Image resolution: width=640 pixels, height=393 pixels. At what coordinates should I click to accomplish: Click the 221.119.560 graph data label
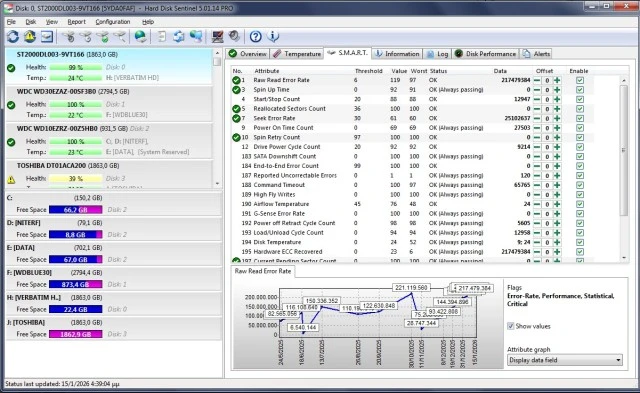(x=411, y=288)
